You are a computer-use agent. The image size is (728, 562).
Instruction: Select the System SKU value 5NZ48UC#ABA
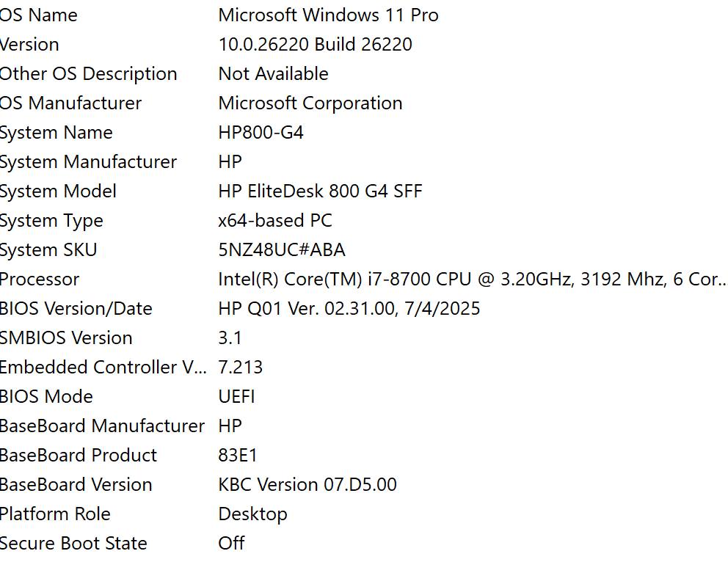pos(282,250)
